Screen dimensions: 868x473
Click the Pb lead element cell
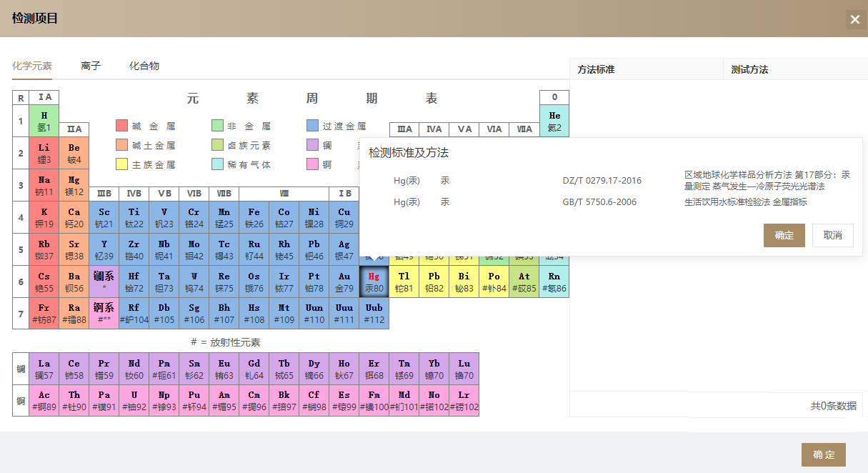click(x=434, y=282)
